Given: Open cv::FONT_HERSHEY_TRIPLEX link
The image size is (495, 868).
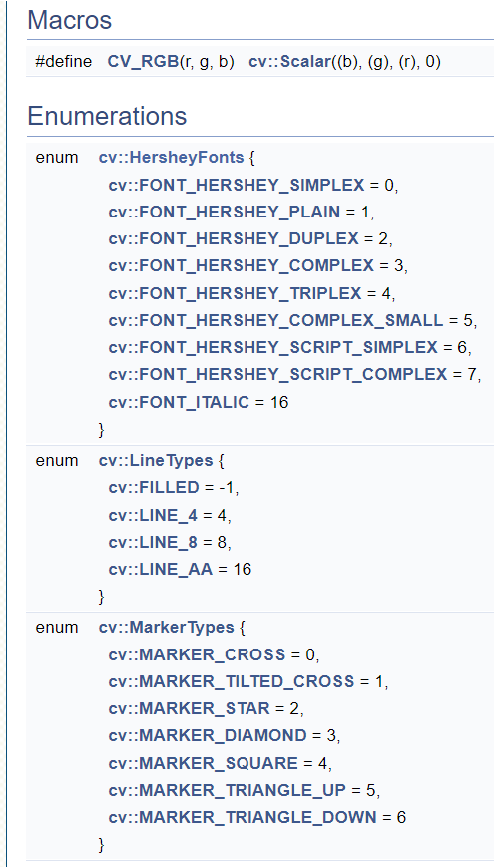Looking at the screenshot, I should (x=235, y=293).
